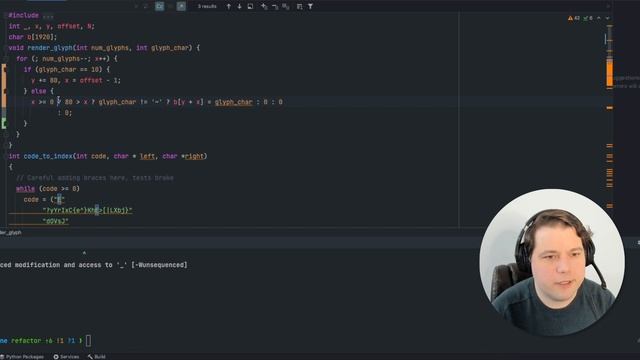The width and height of the screenshot is (640, 360).
Task: Click the green gutter change marker
Action: click(4, 123)
